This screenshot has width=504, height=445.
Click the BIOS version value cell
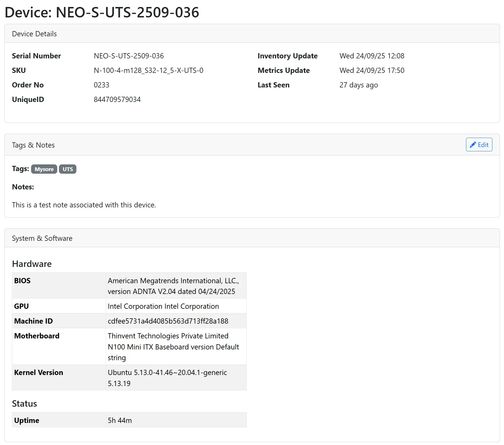pos(173,286)
